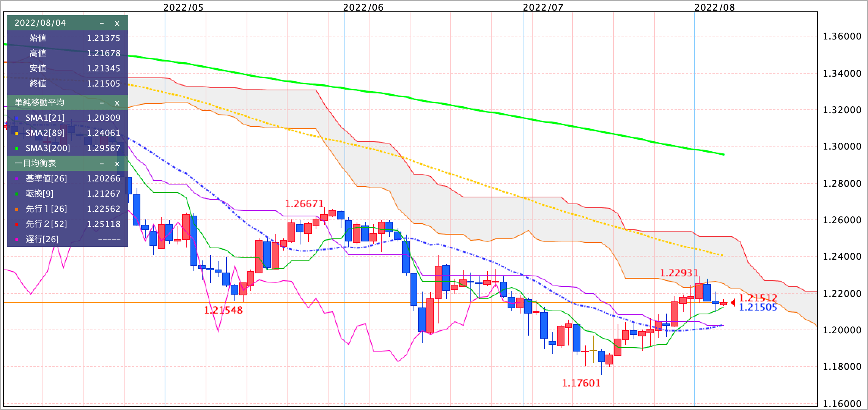
Task: Click the 1.26671 high price label
Action: click(x=304, y=204)
